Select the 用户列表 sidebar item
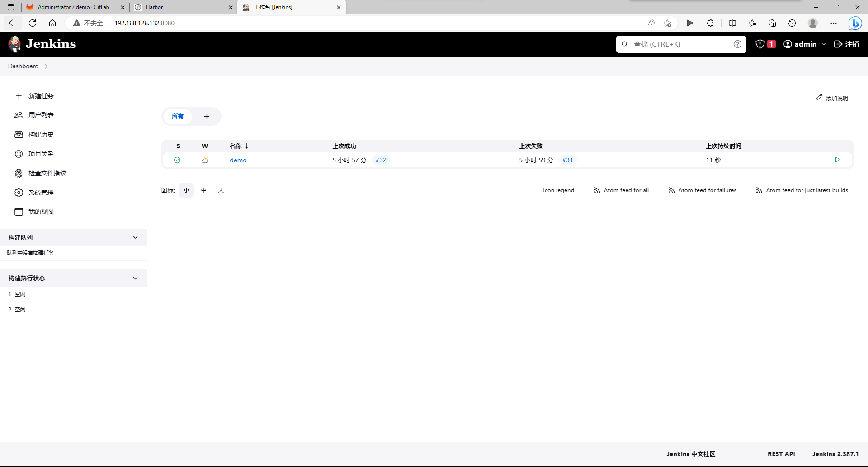The width and height of the screenshot is (868, 467). 41,114
